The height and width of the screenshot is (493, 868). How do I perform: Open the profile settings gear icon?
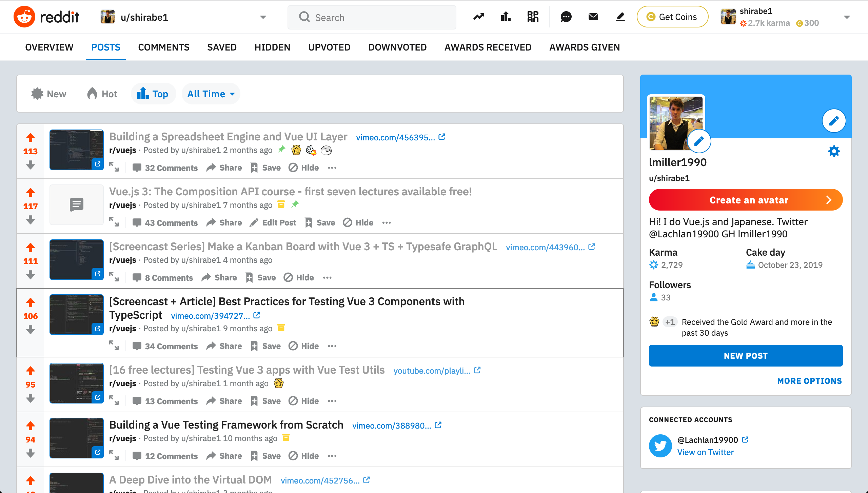[834, 151]
